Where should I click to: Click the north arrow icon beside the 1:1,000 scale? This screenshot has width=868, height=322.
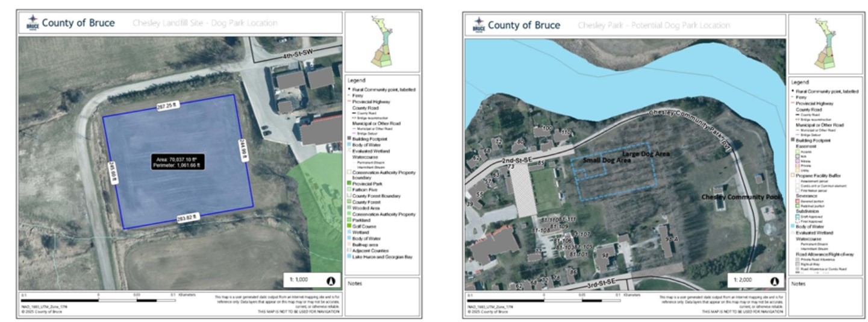pos(330,280)
